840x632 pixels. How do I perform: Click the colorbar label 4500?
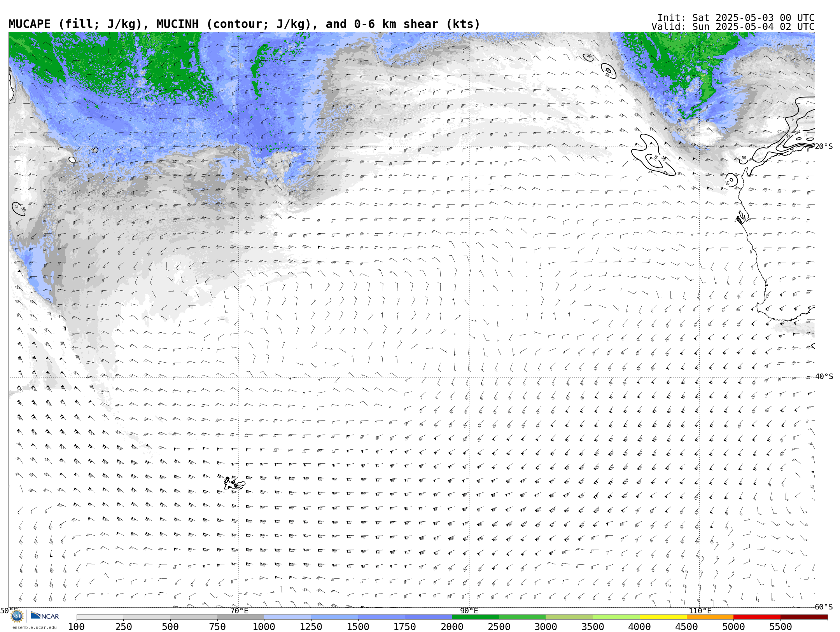pos(687,627)
